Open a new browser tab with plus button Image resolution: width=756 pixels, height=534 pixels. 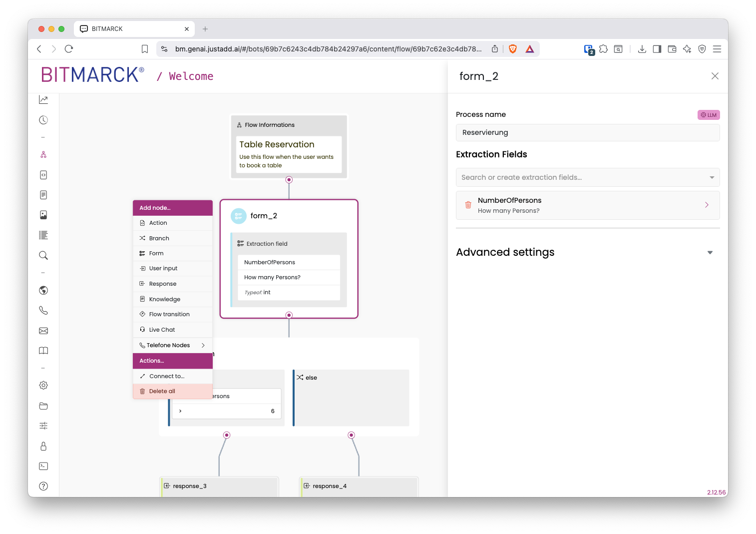205,29
